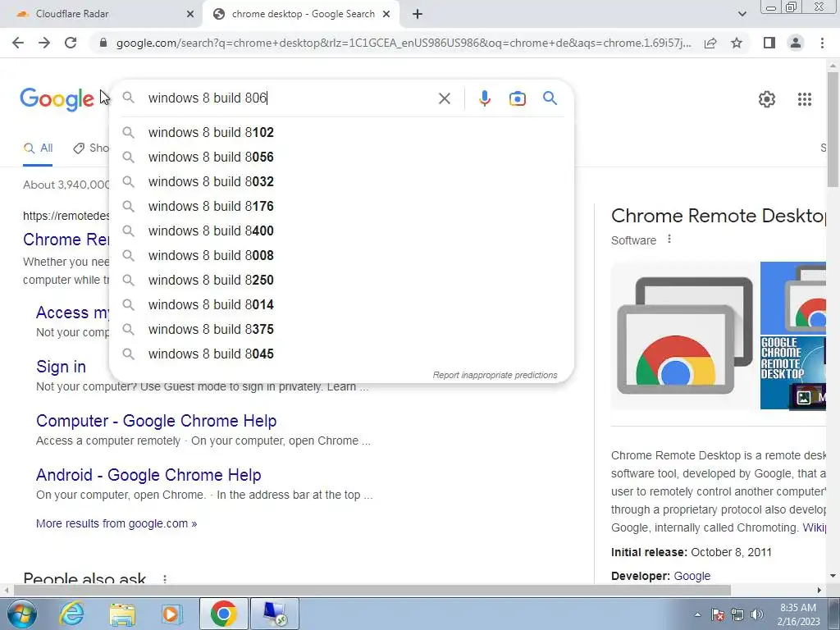Viewport: 840px width, 630px height.
Task: Show hidden system tray icons
Action: (x=697, y=614)
